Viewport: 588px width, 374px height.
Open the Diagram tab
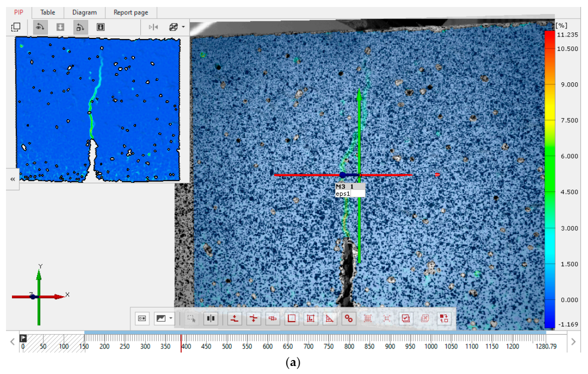point(84,12)
